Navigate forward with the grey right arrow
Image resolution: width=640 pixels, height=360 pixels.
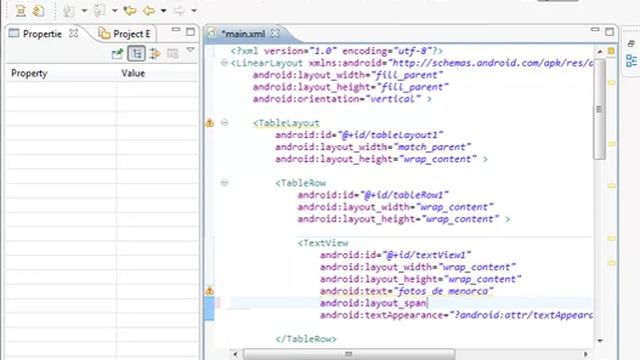[179, 11]
